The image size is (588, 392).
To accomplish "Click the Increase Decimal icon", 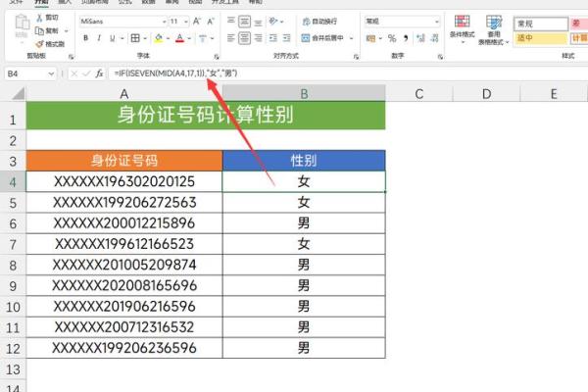I will [420, 38].
